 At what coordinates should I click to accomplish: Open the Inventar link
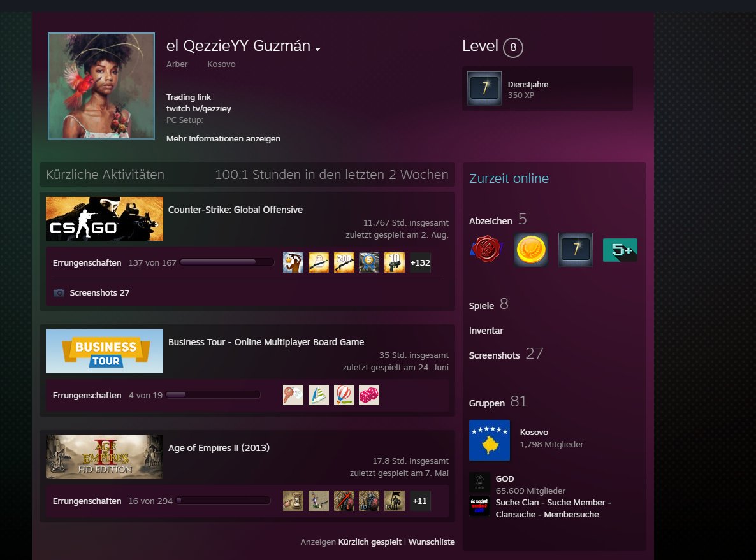pyautogui.click(x=486, y=331)
